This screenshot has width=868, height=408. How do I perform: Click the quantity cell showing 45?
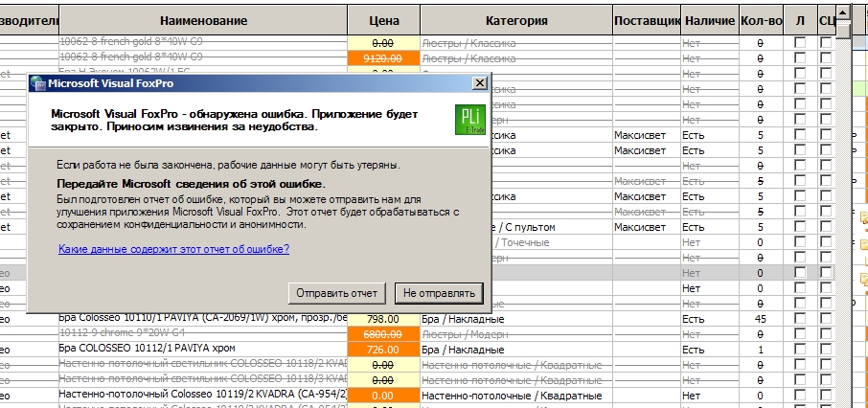pyautogui.click(x=760, y=319)
